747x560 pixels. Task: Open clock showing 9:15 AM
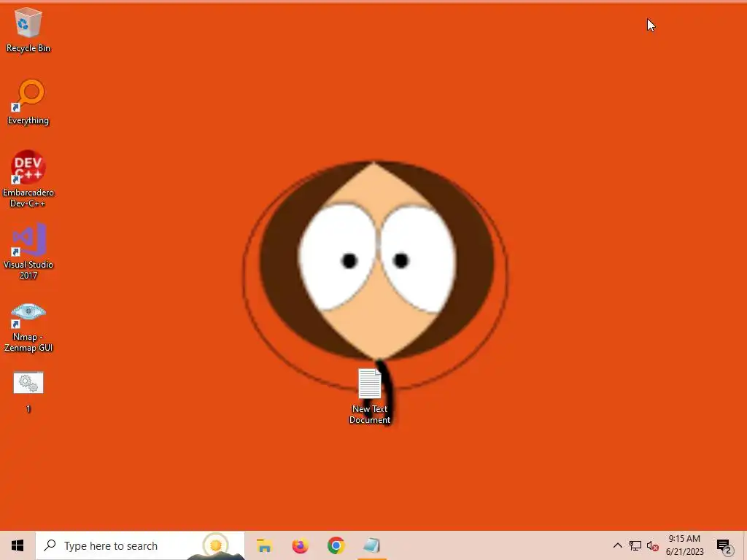click(684, 545)
